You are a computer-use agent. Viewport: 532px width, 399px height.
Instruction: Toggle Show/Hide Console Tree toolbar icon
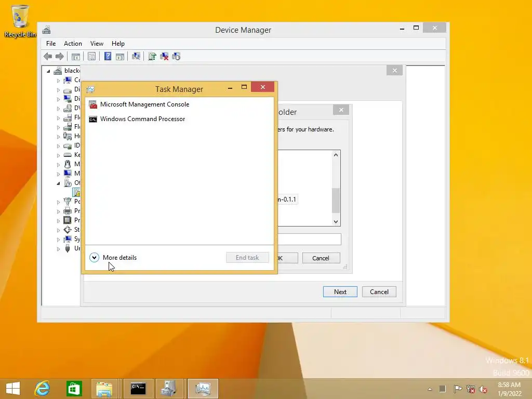[76, 56]
